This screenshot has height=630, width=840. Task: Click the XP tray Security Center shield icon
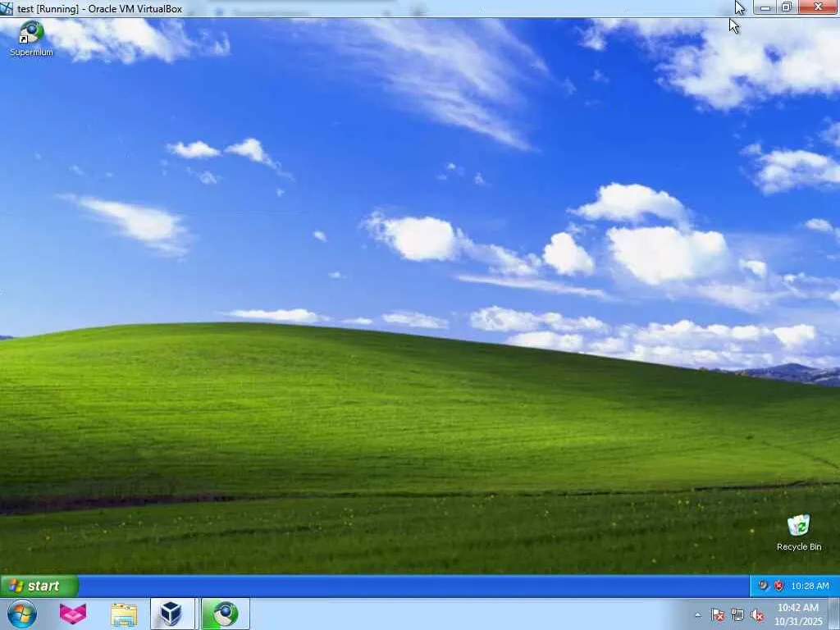(x=779, y=586)
